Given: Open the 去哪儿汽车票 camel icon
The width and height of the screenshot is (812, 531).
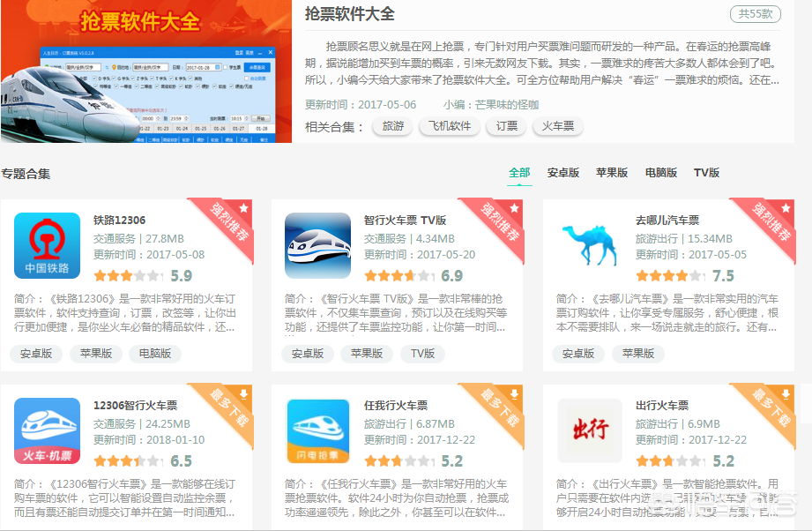Looking at the screenshot, I should [x=590, y=245].
